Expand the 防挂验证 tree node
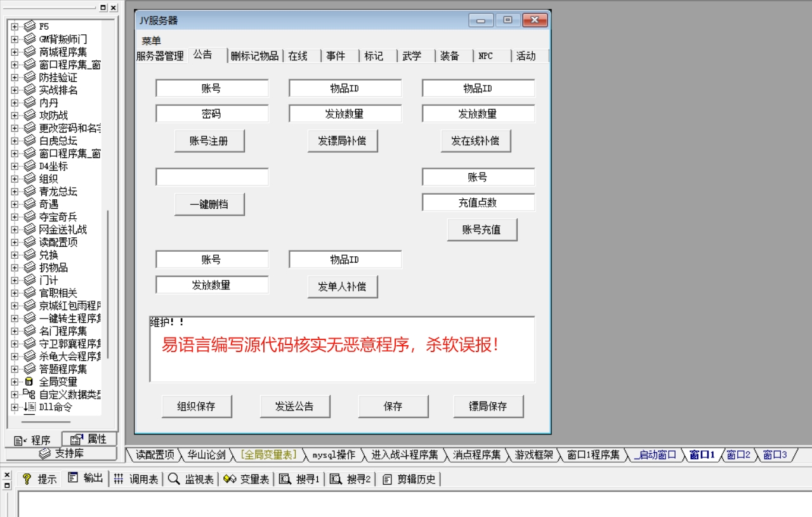This screenshot has width=812, height=517. pos(14,77)
